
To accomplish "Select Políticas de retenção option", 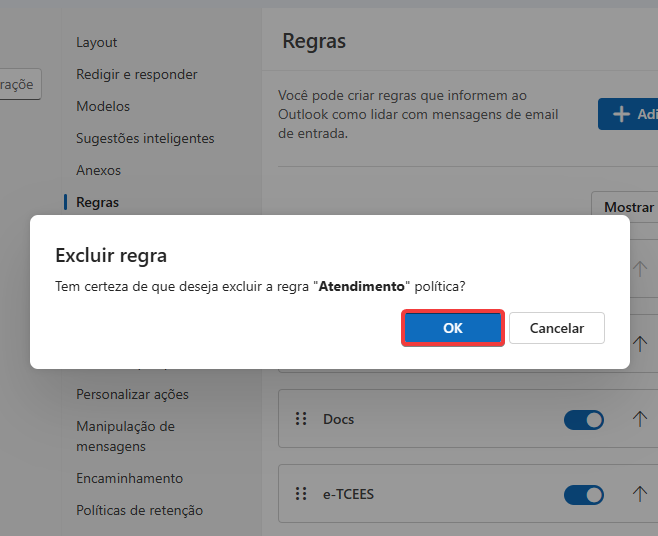I will point(139,510).
